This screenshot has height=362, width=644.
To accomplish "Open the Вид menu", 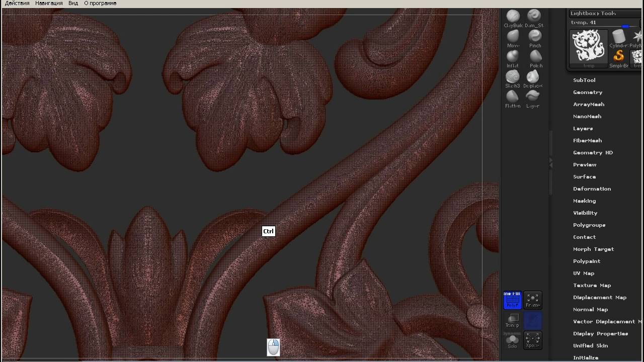I will click(x=73, y=3).
